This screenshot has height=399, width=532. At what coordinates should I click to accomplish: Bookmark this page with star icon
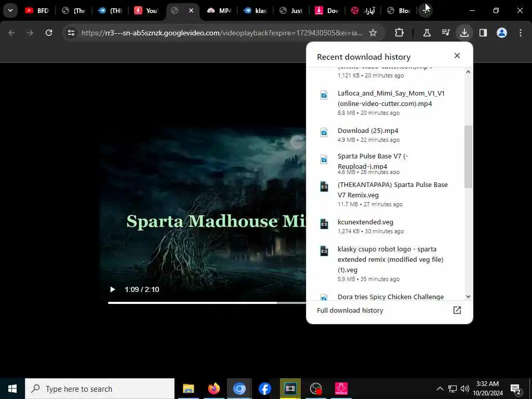coord(373,33)
